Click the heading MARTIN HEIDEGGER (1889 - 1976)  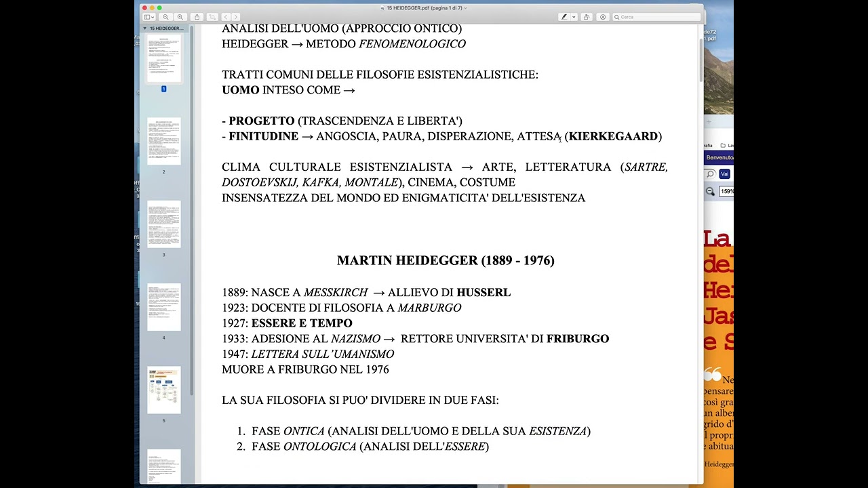point(446,260)
